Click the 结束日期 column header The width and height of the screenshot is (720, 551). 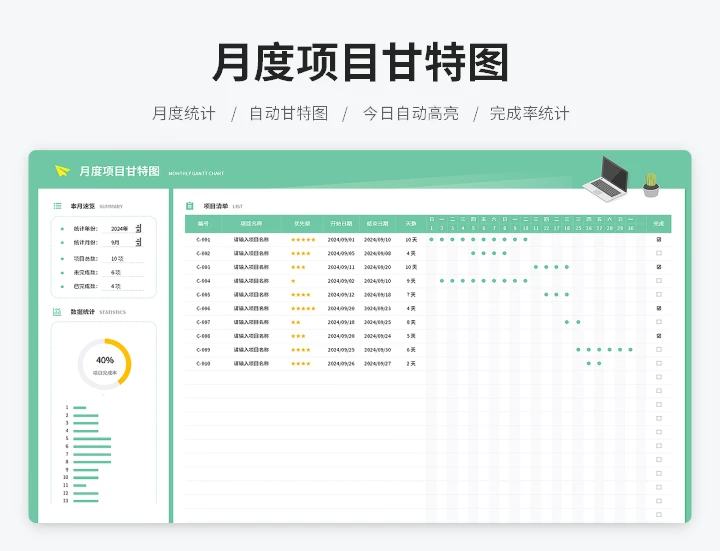tap(377, 224)
